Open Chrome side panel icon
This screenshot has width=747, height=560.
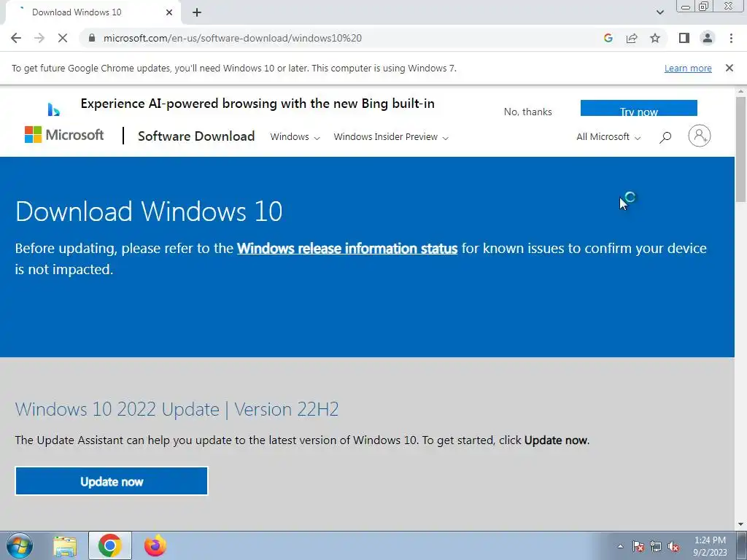click(684, 38)
